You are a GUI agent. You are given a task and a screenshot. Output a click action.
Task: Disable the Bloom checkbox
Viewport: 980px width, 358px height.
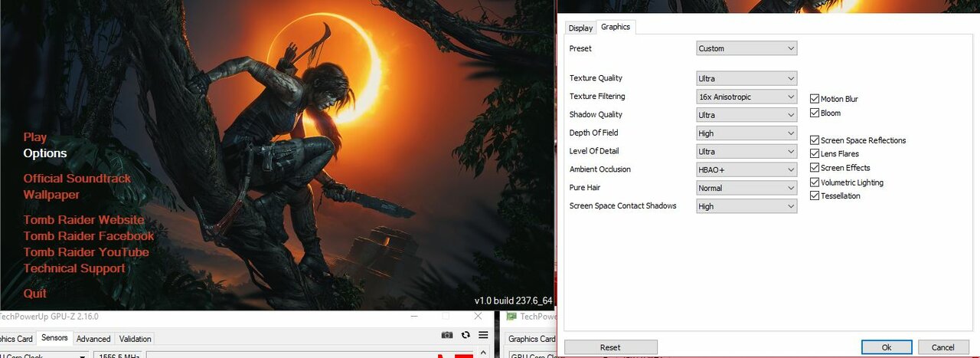point(815,113)
